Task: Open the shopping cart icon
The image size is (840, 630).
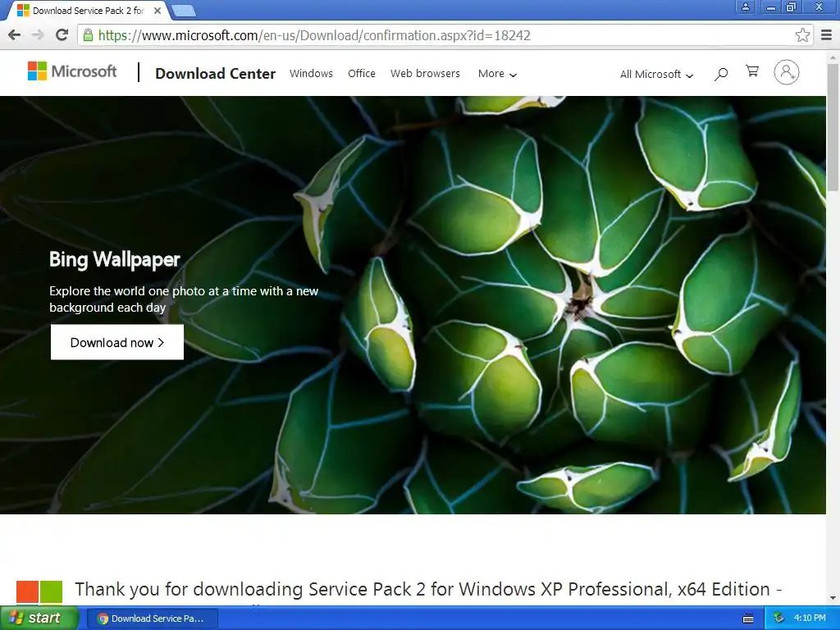Action: [x=752, y=71]
